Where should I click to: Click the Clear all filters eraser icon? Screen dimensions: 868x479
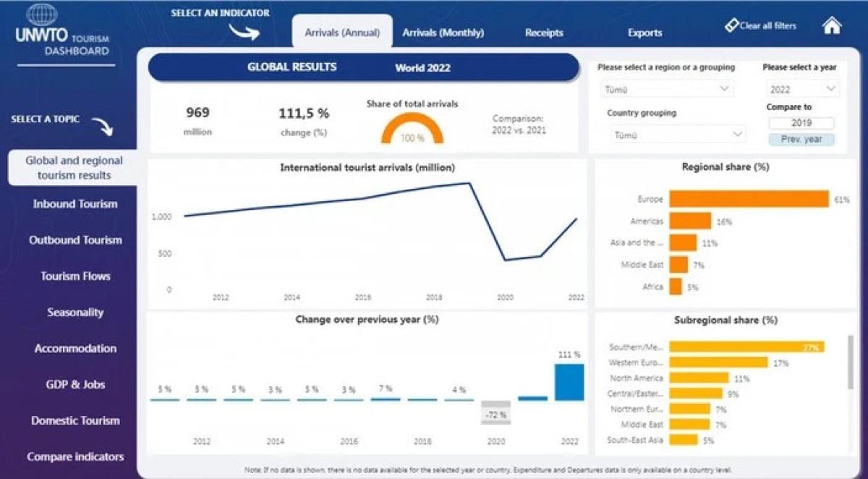[731, 26]
